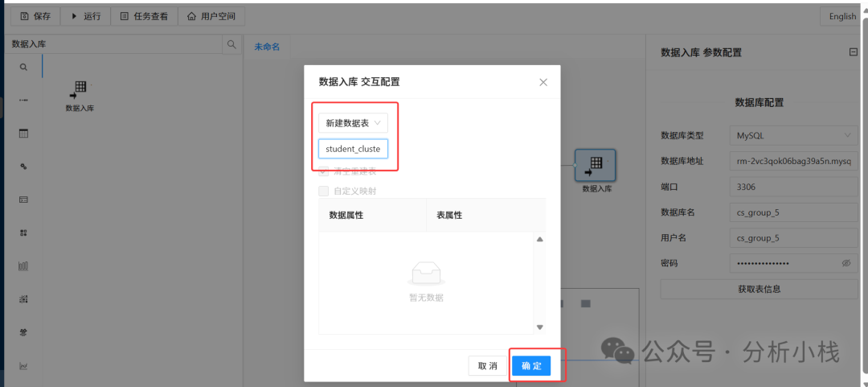
Task: Click the 数据库配置 section heading
Action: [x=759, y=102]
